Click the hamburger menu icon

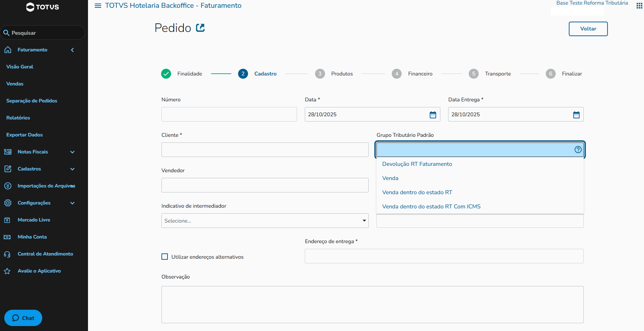coord(98,6)
